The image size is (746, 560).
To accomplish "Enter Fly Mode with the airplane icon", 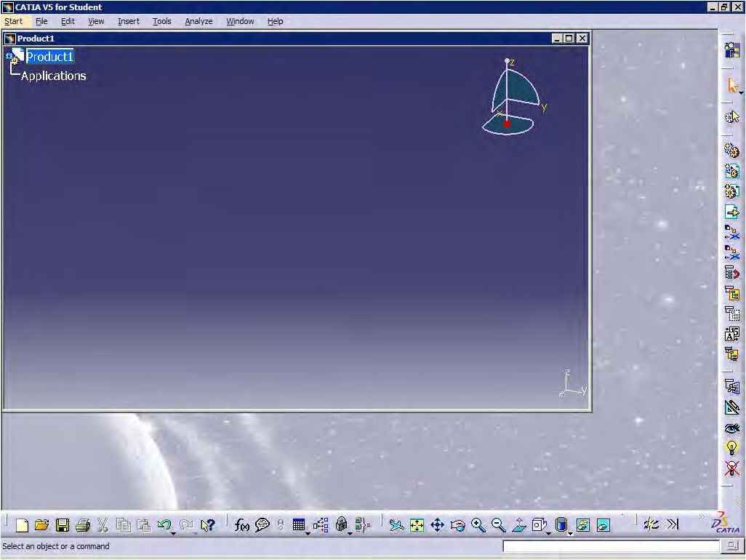I will [x=396, y=524].
